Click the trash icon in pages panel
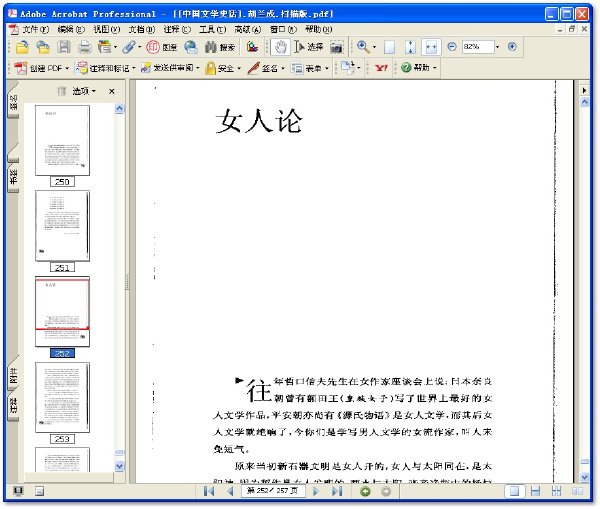Viewport: 600px width, 509px height. point(61,91)
